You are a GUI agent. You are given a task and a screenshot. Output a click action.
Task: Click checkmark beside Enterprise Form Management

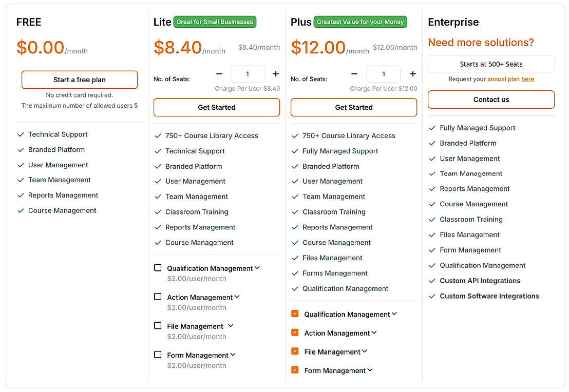point(432,250)
